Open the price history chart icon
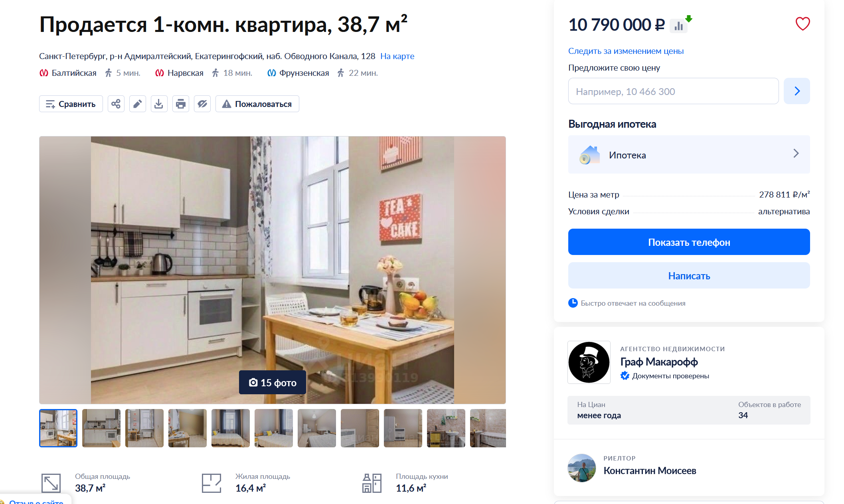 tap(679, 26)
